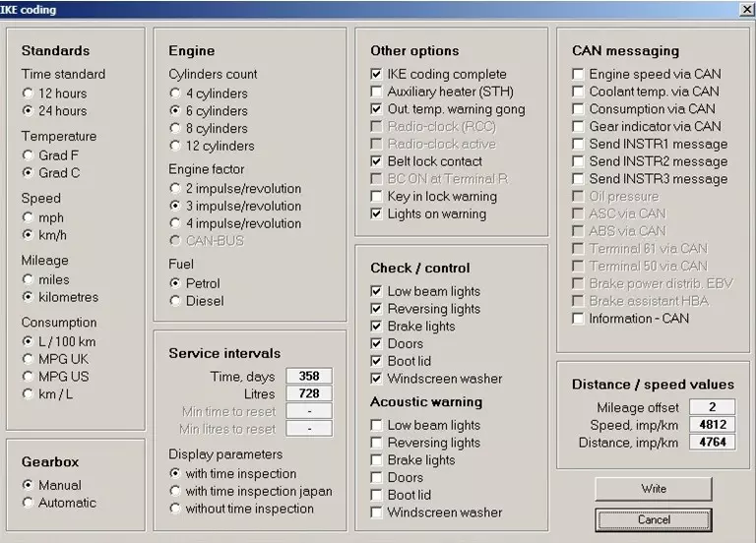Enable Key in lock warning

(377, 197)
